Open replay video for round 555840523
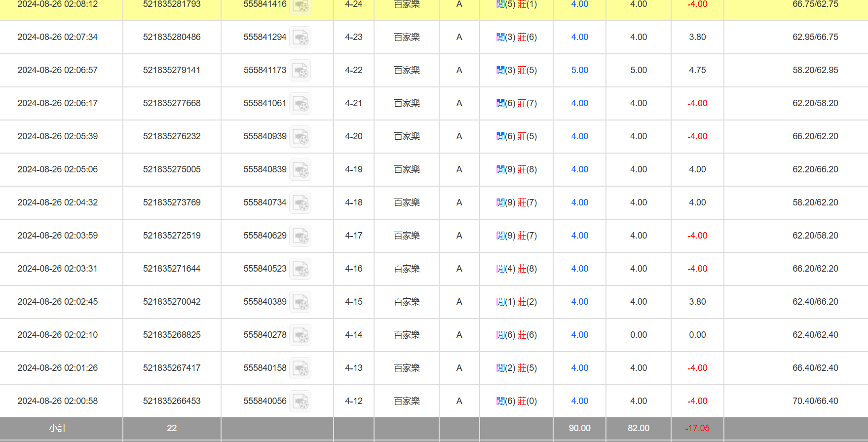 point(300,269)
